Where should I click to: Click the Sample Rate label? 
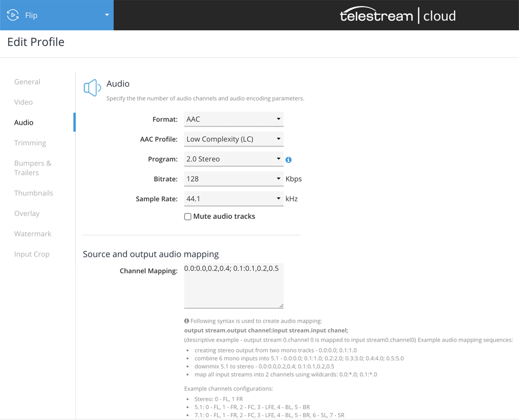pyautogui.click(x=157, y=198)
